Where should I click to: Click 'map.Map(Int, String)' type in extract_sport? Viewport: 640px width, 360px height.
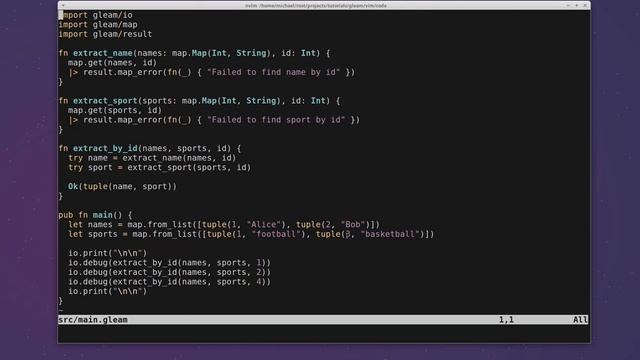click(x=231, y=101)
